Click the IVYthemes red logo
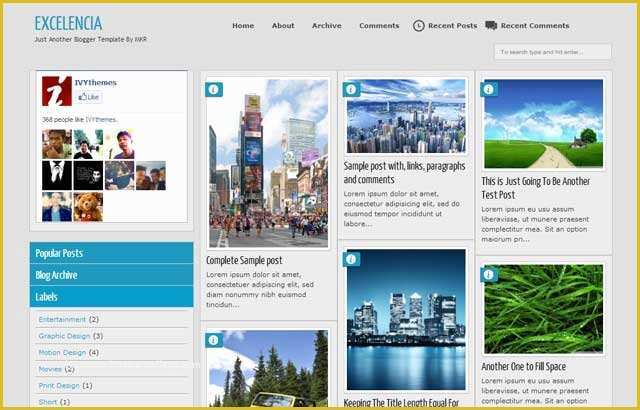Viewport: 640px width, 410px height. [x=57, y=91]
